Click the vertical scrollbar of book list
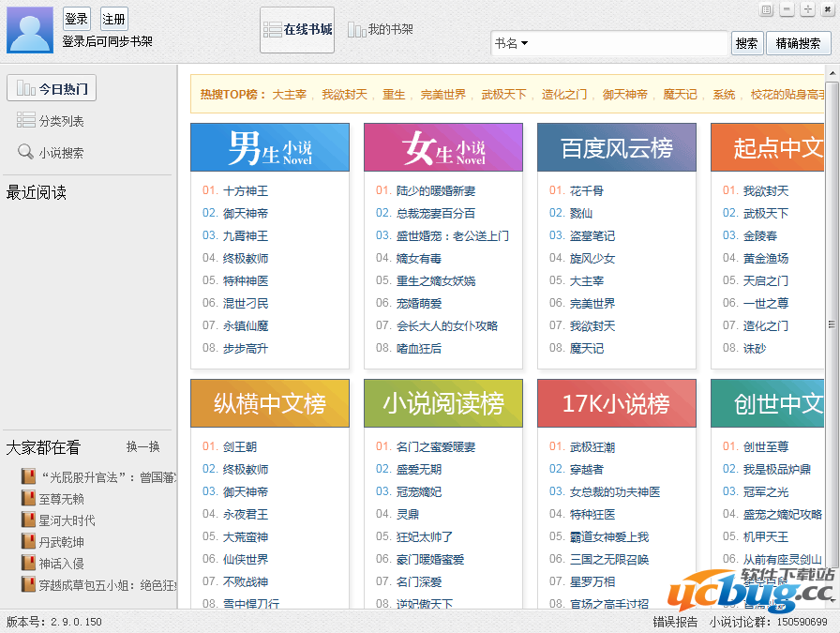Image resolution: width=840 pixels, height=633 pixels. pyautogui.click(x=832, y=324)
